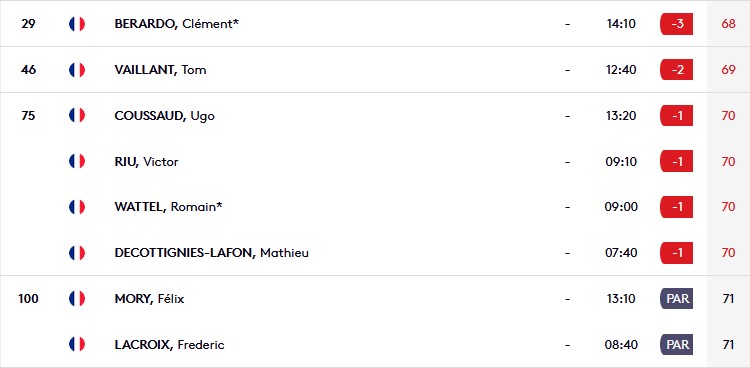
Task: Select the DECOTTIGNIES-LAFON, Mathieu name
Action: pos(211,253)
